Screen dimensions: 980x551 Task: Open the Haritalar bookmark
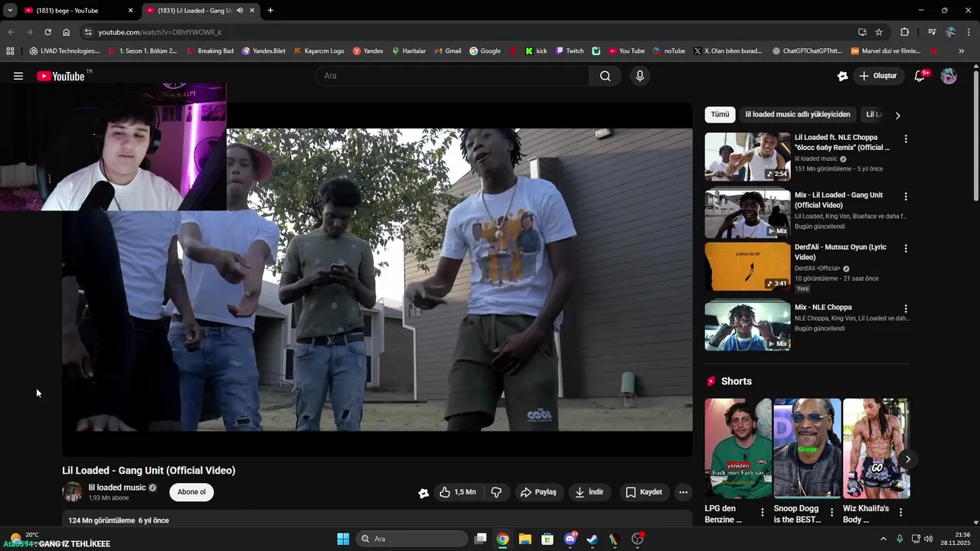click(x=409, y=51)
